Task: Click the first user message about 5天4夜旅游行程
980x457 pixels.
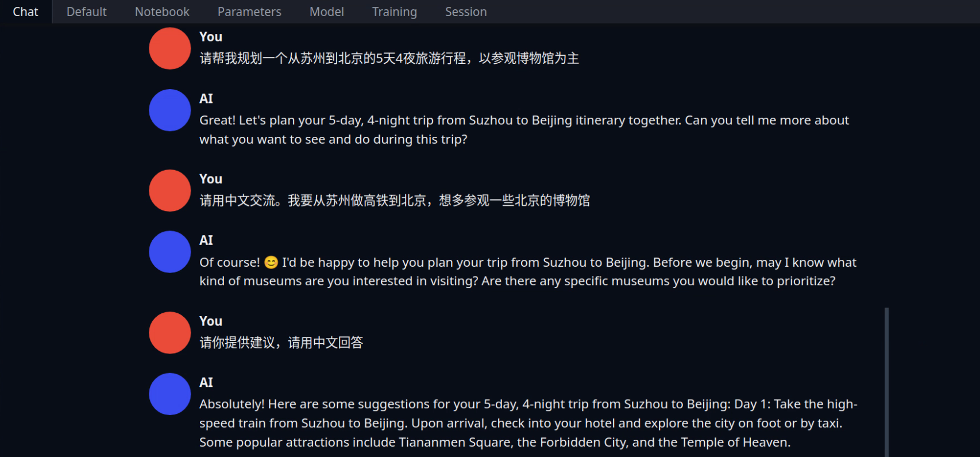Action: click(389, 59)
